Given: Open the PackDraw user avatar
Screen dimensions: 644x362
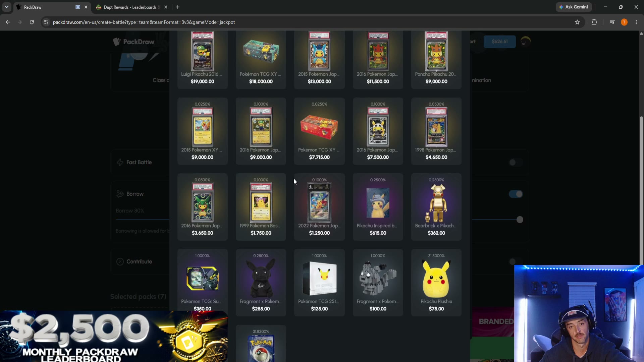Looking at the screenshot, I should [526, 42].
